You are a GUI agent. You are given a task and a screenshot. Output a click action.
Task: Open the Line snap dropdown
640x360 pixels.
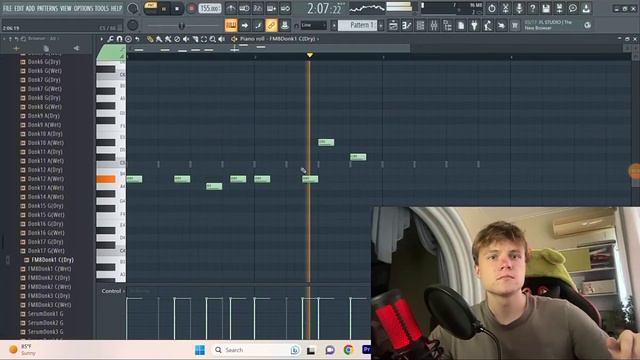coord(313,25)
